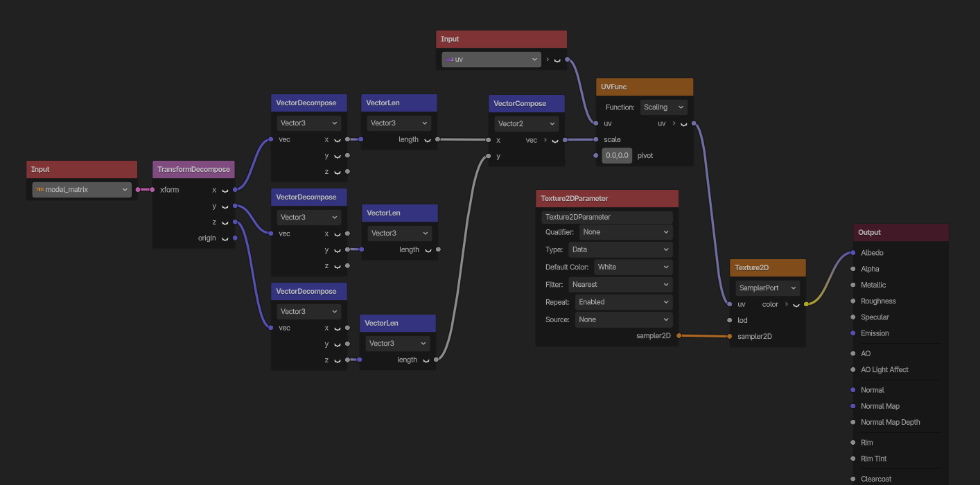The height and width of the screenshot is (485, 980).
Task: Click the Emission port on Output node
Action: coord(853,333)
